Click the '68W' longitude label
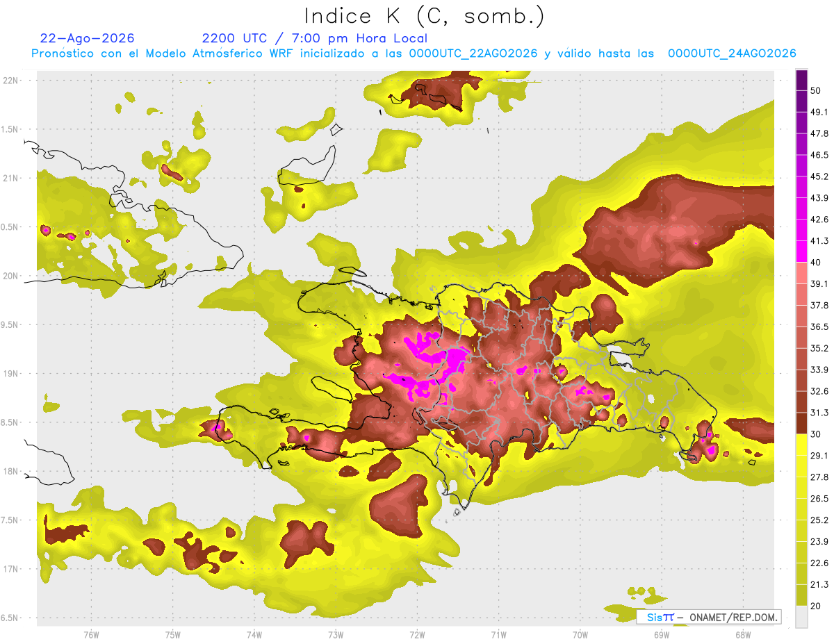This screenshot has width=834, height=644. pos(742,635)
